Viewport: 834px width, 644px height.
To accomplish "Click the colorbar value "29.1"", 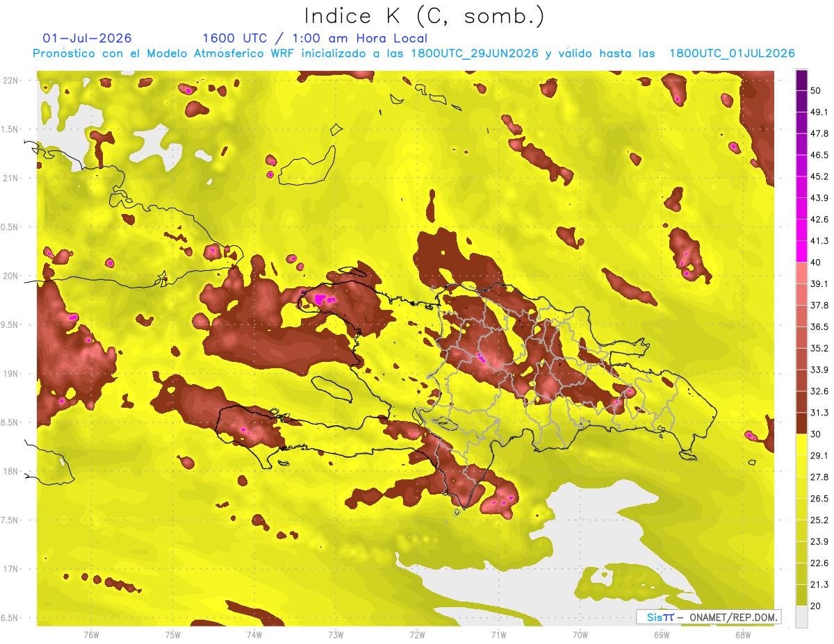I will [x=819, y=456].
